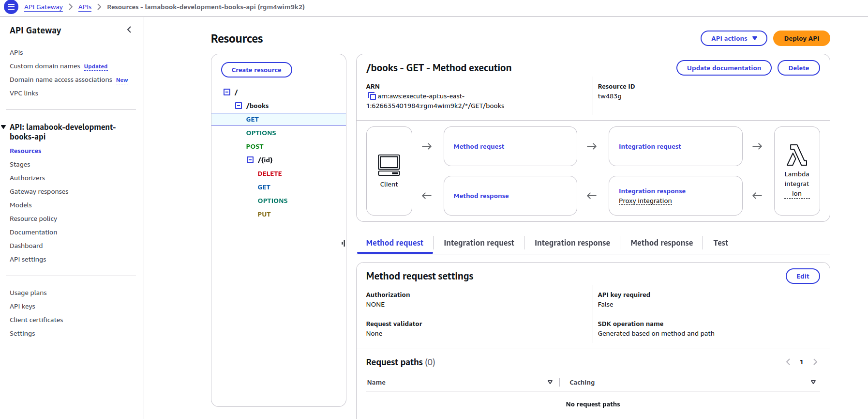The height and width of the screenshot is (419, 868).
Task: Collapse the API Gateway side panel
Action: coord(129,30)
